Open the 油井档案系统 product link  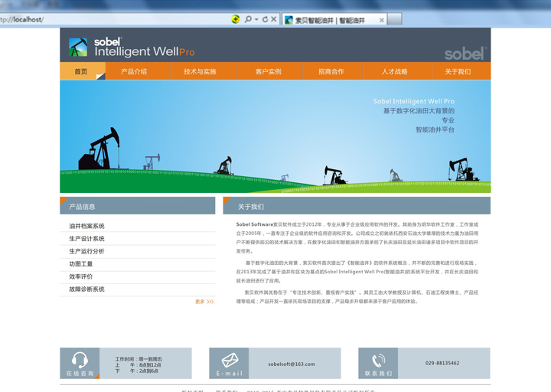86,226
